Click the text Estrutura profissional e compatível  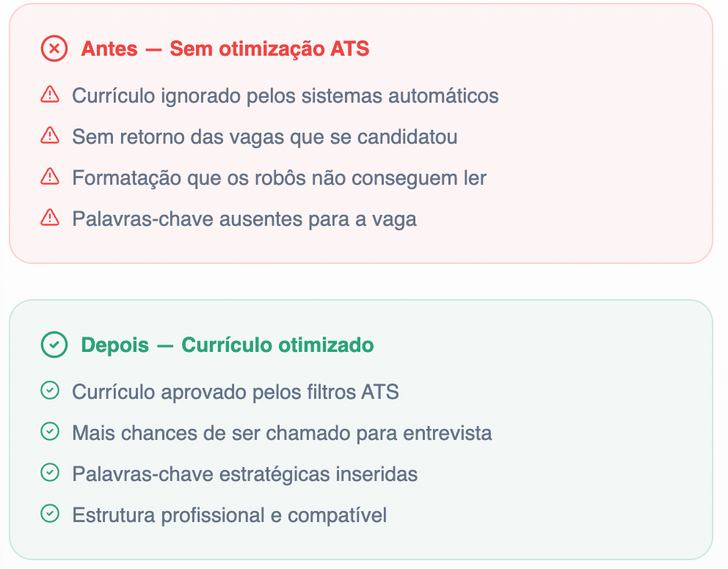(229, 515)
